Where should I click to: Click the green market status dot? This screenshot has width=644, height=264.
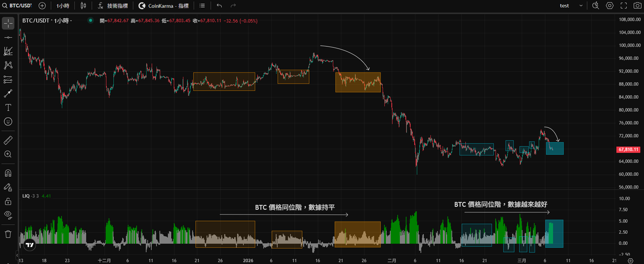tap(90, 20)
